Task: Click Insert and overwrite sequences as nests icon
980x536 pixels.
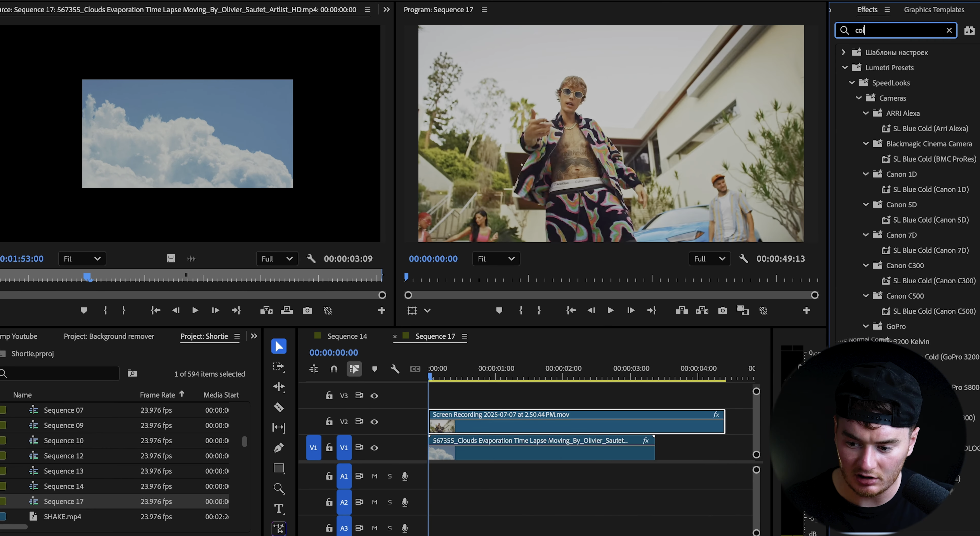Action: click(x=313, y=368)
